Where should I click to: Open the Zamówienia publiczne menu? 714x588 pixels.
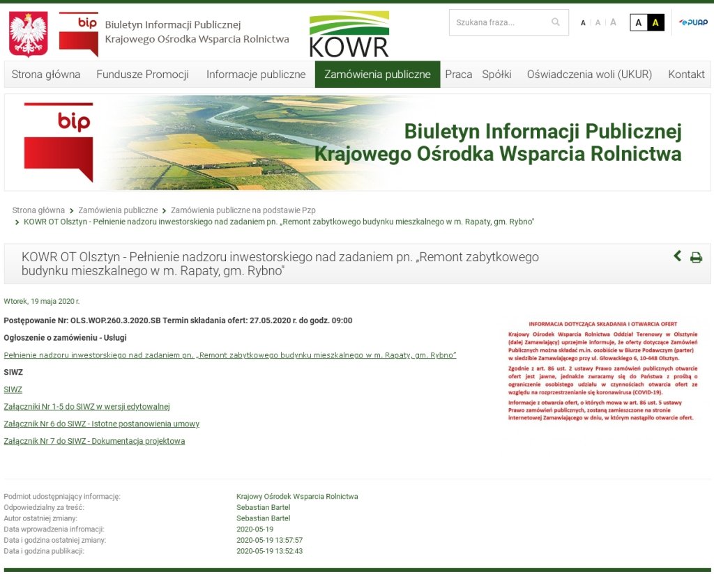pyautogui.click(x=377, y=75)
